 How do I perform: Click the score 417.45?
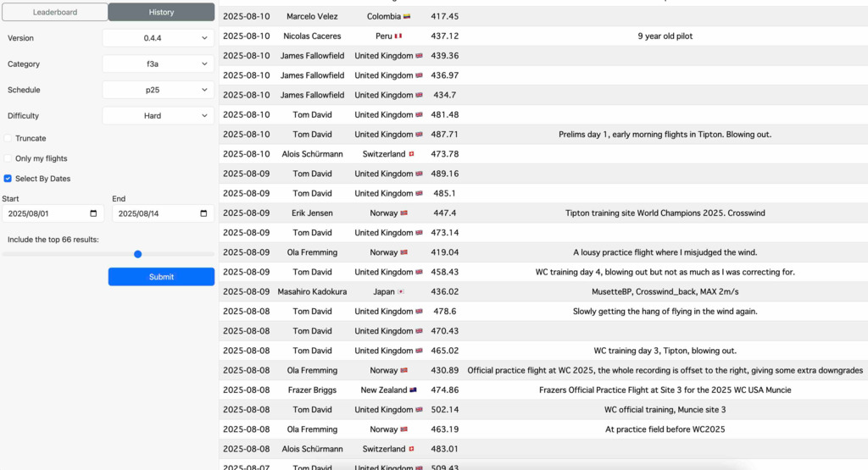[444, 17]
